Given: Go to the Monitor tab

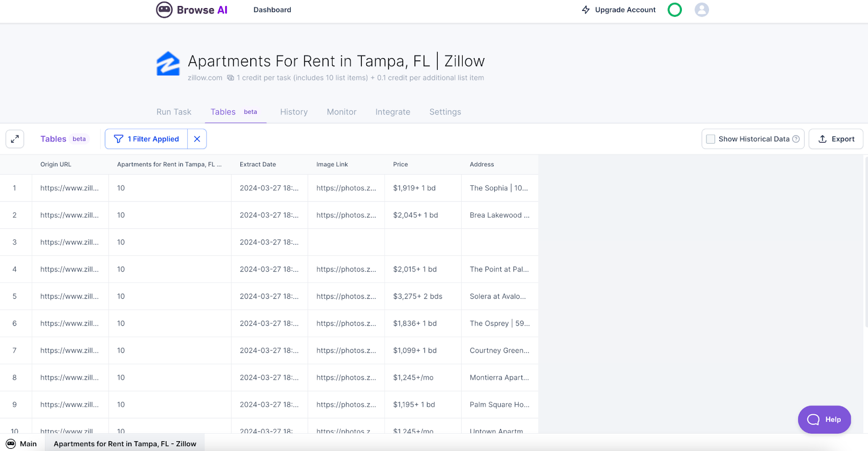Looking at the screenshot, I should [x=342, y=112].
